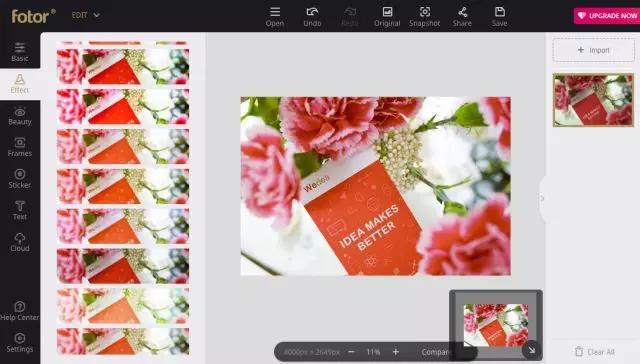
Task: Take a Snapshot from top toolbar
Action: point(424,16)
